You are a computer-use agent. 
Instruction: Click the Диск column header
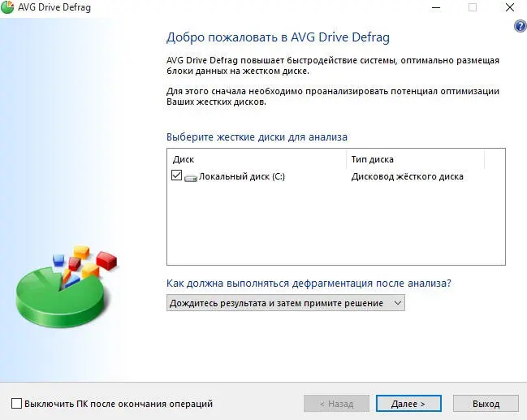[257, 159]
